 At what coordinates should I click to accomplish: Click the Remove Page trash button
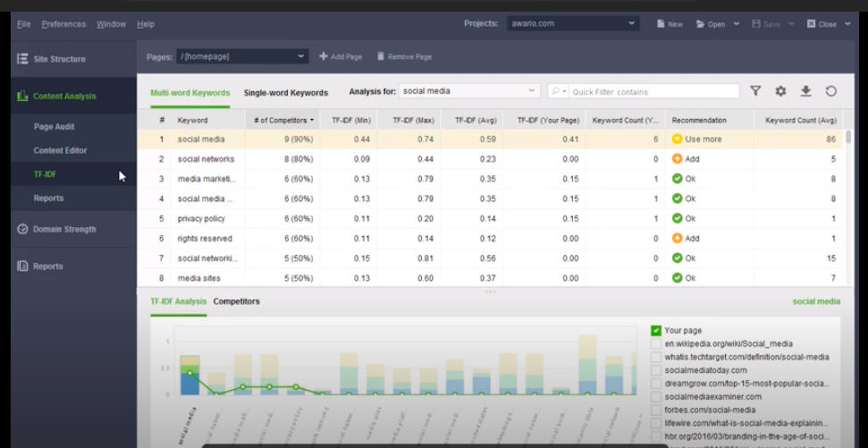[404, 56]
